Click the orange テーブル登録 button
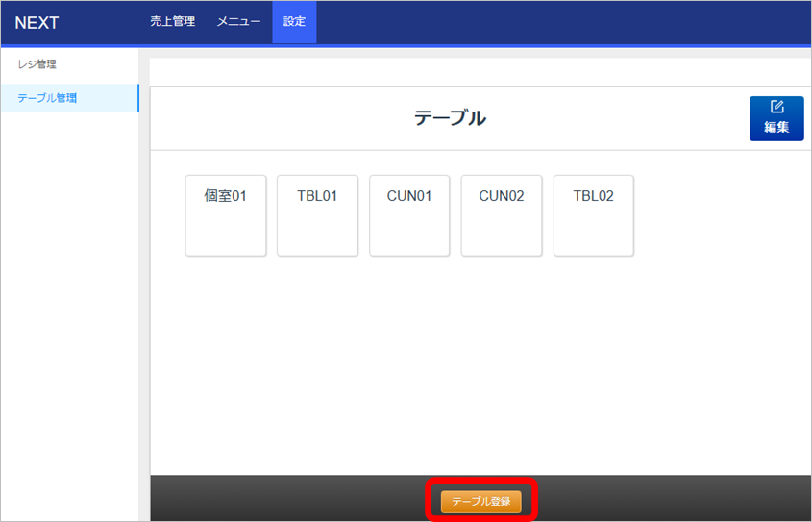Screen dimensions: 812x522 [480, 501]
